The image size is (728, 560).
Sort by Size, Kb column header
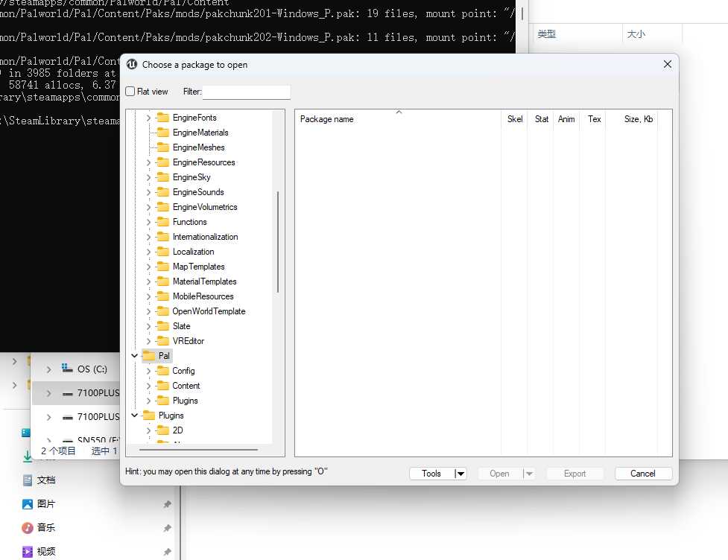[x=638, y=119]
